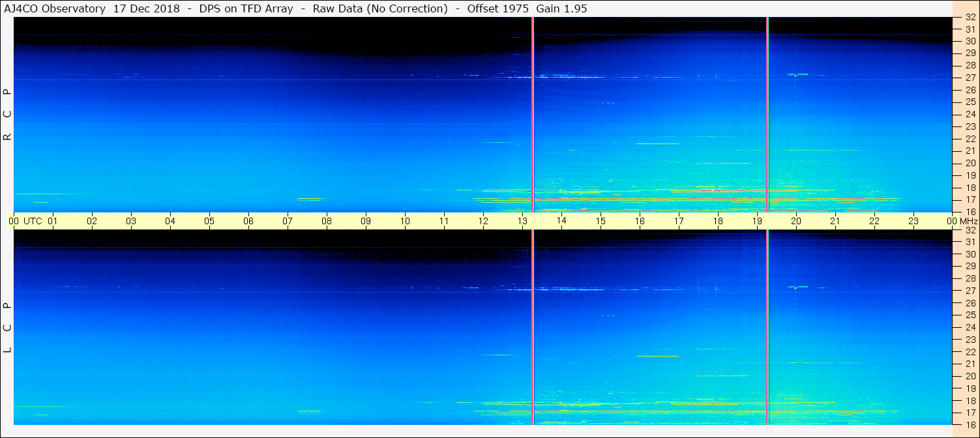Choose hour "05" on the UTC axis
Image resolution: width=980 pixels, height=438 pixels.
209,221
